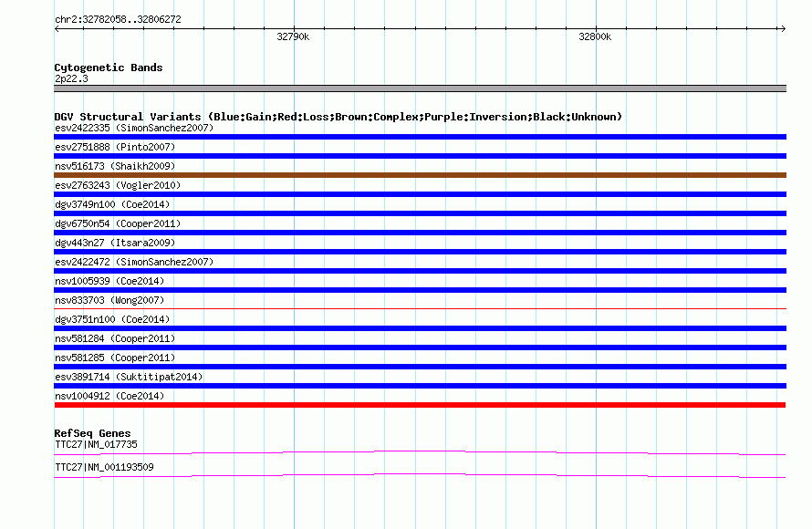Click the 2p22.3 band label
Image resolution: width=812 pixels, height=529 pixels.
tap(71, 78)
